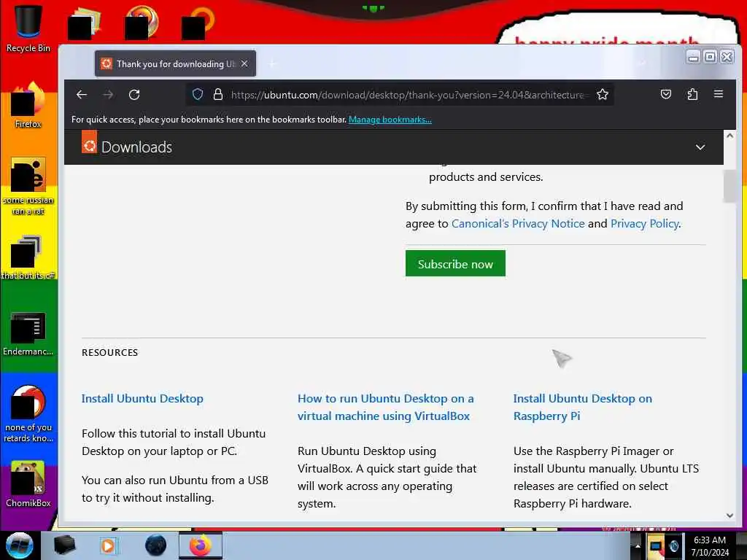Click the grayed forward arrow in toolbar
This screenshot has width=747, height=560.
tap(108, 95)
